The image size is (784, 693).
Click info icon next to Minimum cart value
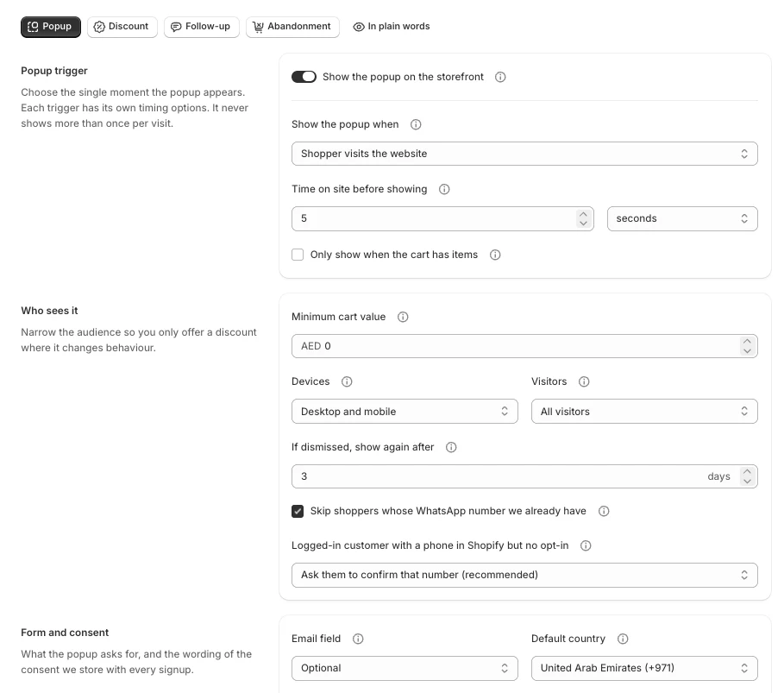tap(403, 317)
